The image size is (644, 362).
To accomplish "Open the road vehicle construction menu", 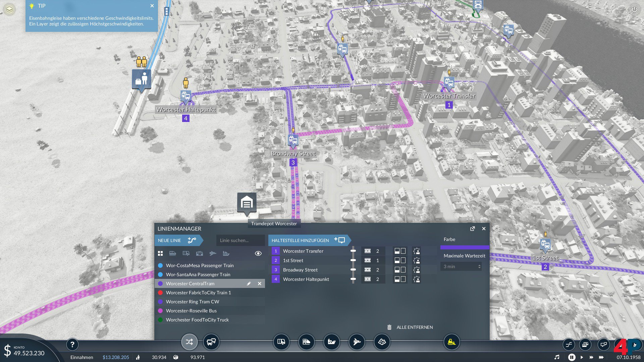I will point(281,342).
